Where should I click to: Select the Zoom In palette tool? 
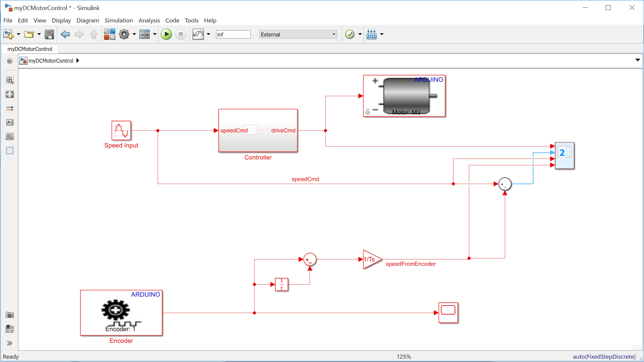[x=10, y=80]
